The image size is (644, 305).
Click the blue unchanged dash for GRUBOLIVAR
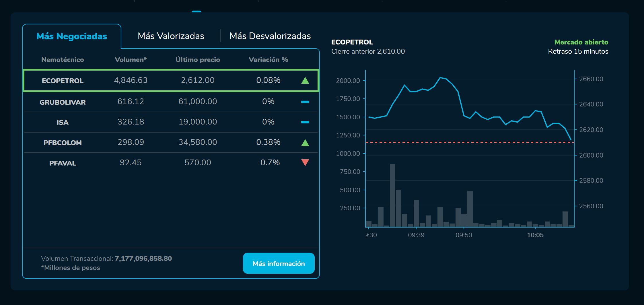[x=305, y=102]
